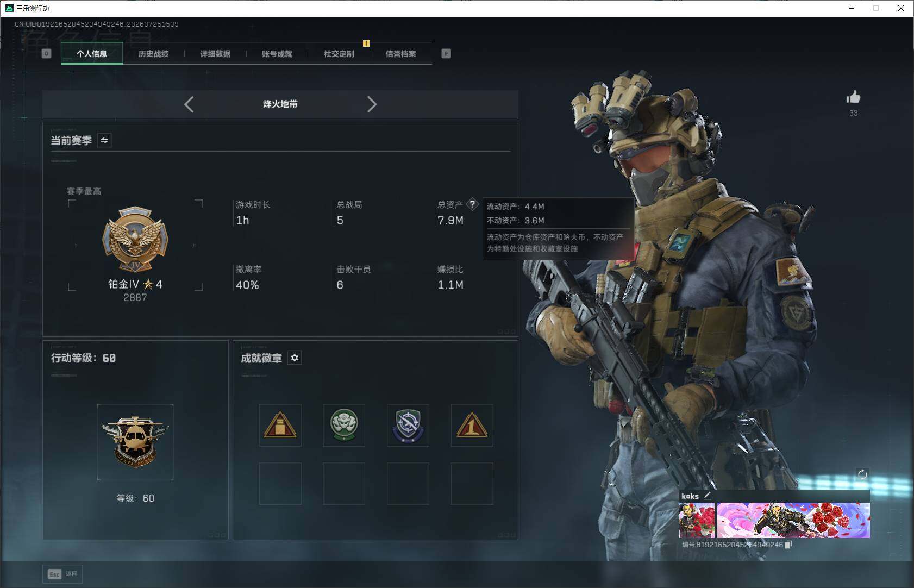Click the helicopter 行动等级 emblem
Screen dimensions: 914x588
(x=135, y=442)
